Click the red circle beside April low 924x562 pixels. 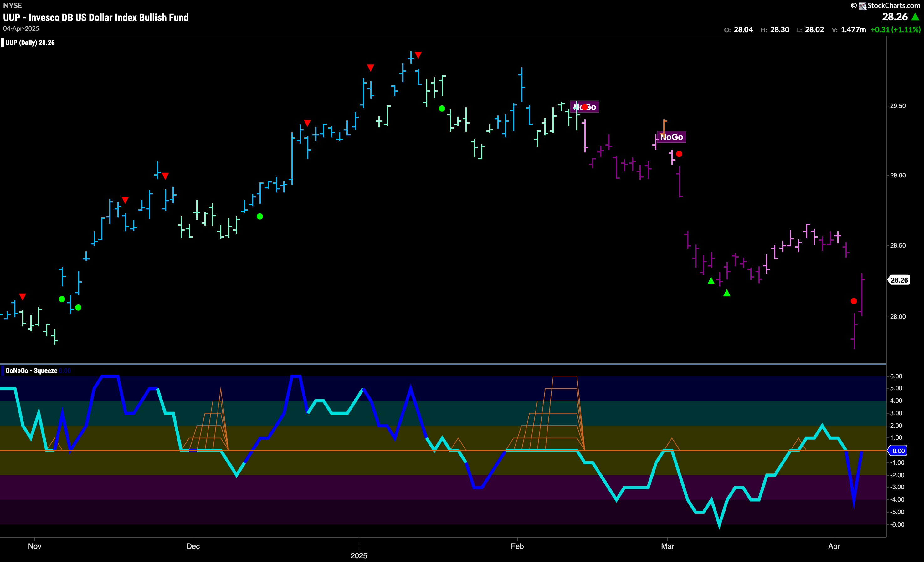pos(854,301)
